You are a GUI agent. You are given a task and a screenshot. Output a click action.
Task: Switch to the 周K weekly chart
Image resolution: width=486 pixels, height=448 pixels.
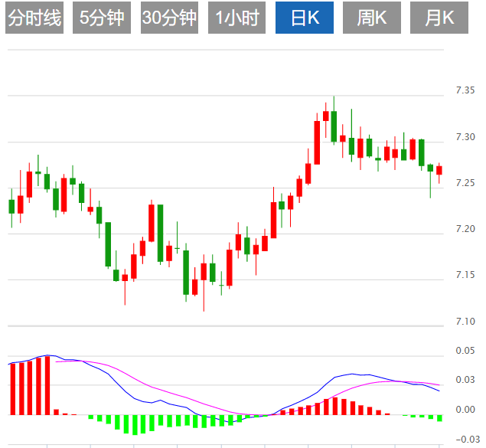(x=372, y=18)
